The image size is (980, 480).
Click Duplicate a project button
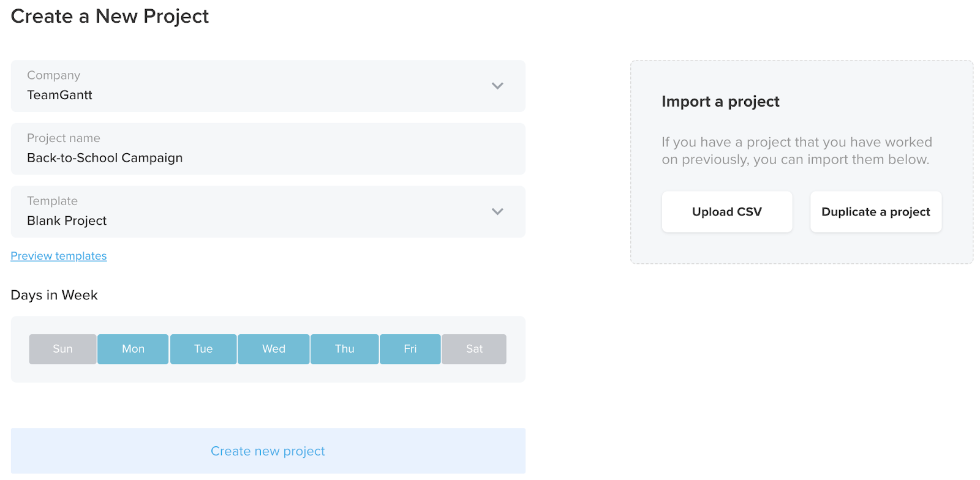point(876,212)
